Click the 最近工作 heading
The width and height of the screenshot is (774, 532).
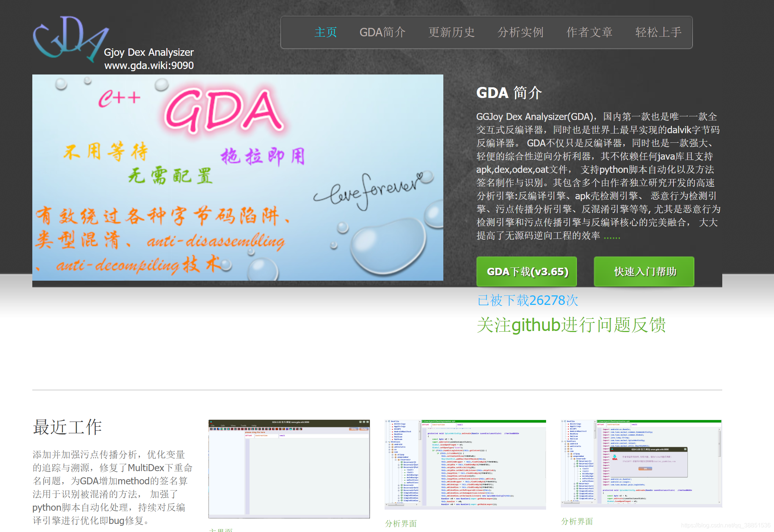click(67, 427)
